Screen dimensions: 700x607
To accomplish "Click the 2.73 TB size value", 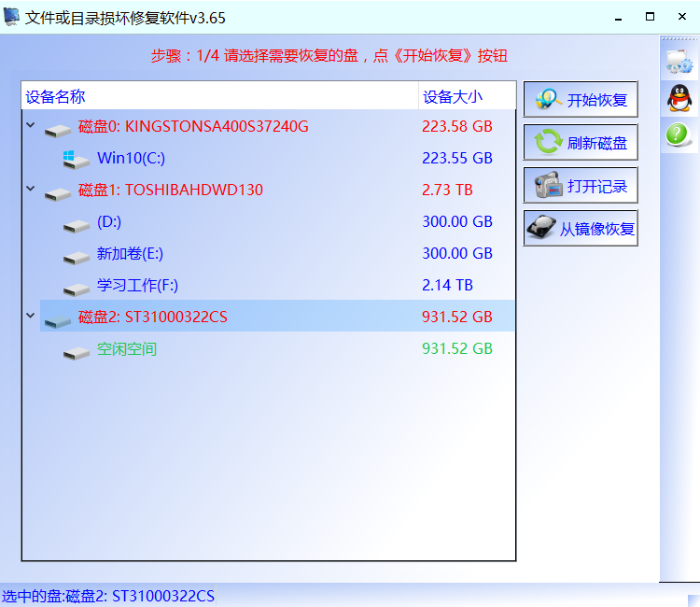I will [x=447, y=190].
